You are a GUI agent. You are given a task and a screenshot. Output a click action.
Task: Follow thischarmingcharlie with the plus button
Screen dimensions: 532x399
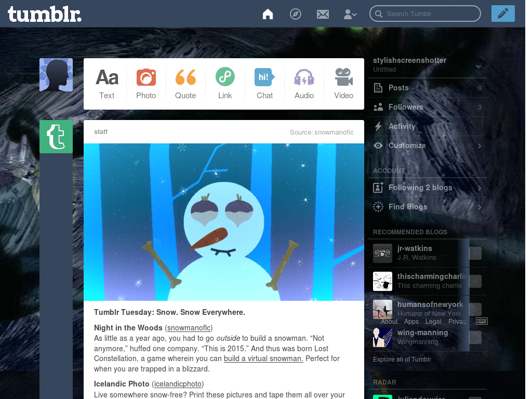pyautogui.click(x=475, y=281)
